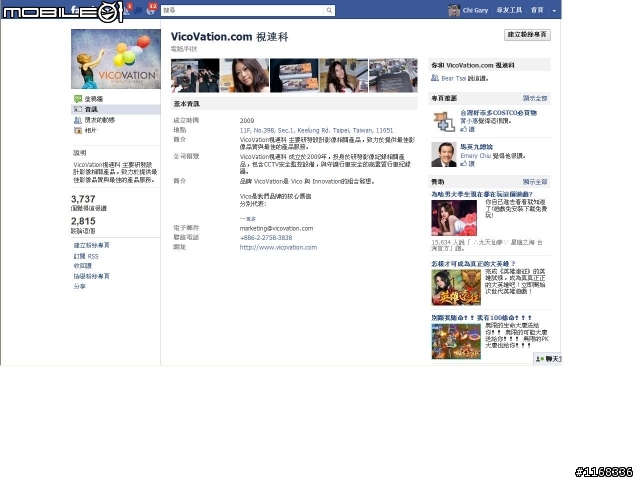Show all recommended pages link
Screen dimensions: 640x480
tap(535, 98)
